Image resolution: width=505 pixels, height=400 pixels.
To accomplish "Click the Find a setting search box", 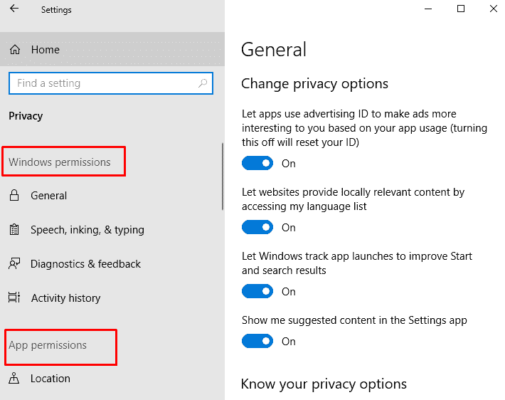I will tap(111, 83).
